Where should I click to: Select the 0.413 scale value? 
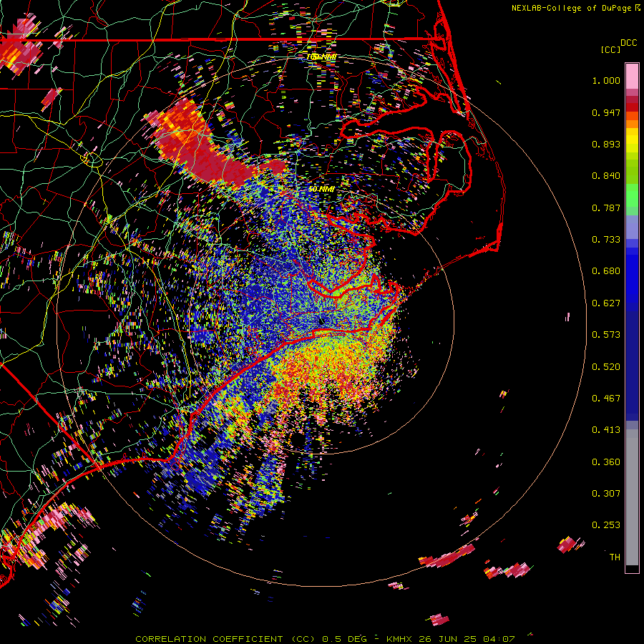(606, 430)
